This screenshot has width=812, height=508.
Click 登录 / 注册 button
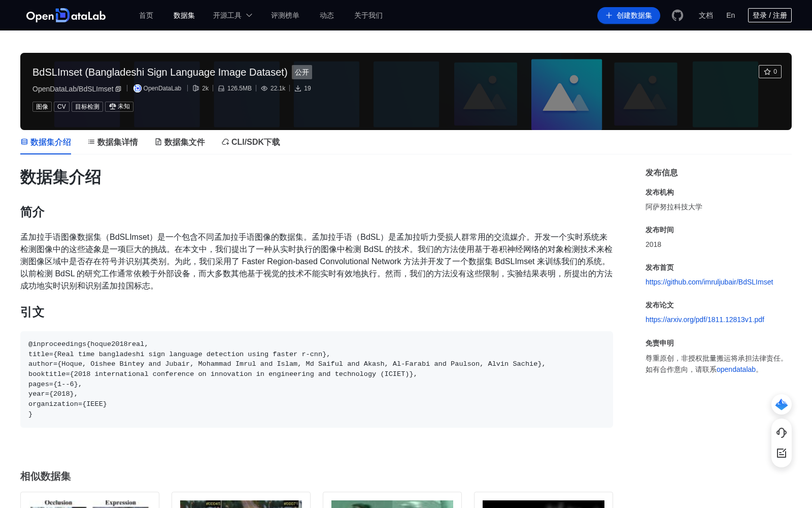770,15
